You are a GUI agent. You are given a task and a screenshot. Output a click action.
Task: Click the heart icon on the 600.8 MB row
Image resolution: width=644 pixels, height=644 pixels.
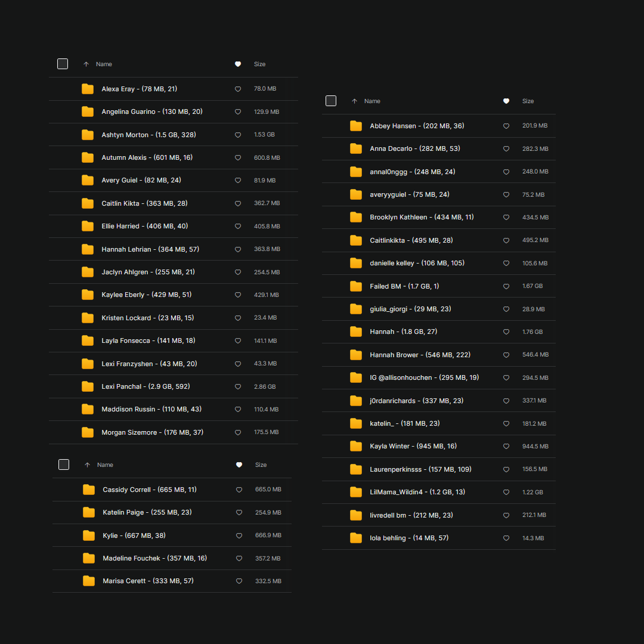pyautogui.click(x=238, y=158)
